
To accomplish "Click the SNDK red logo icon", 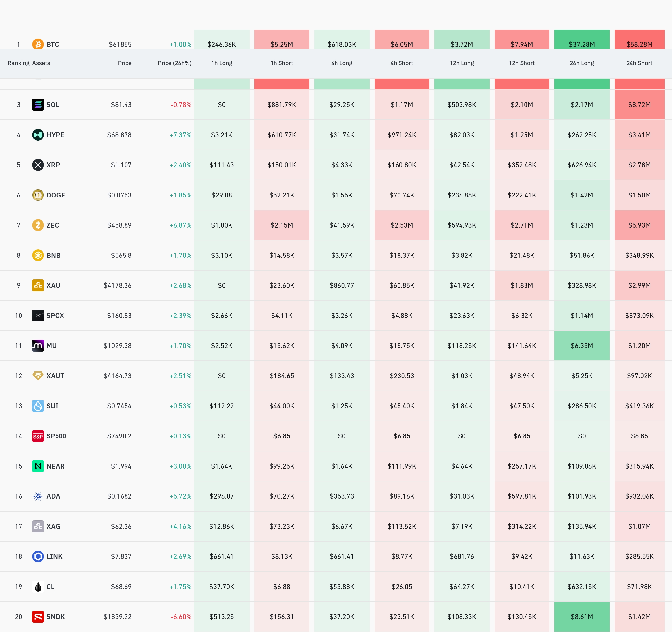I will pyautogui.click(x=38, y=616).
